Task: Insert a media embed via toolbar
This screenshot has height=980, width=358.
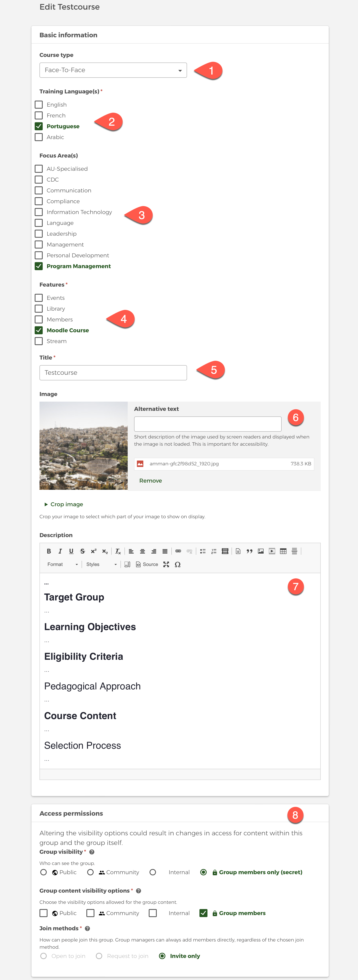Action: (x=272, y=551)
